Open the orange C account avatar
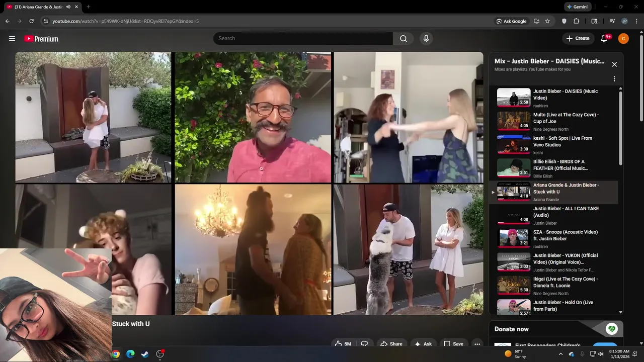 click(623, 39)
